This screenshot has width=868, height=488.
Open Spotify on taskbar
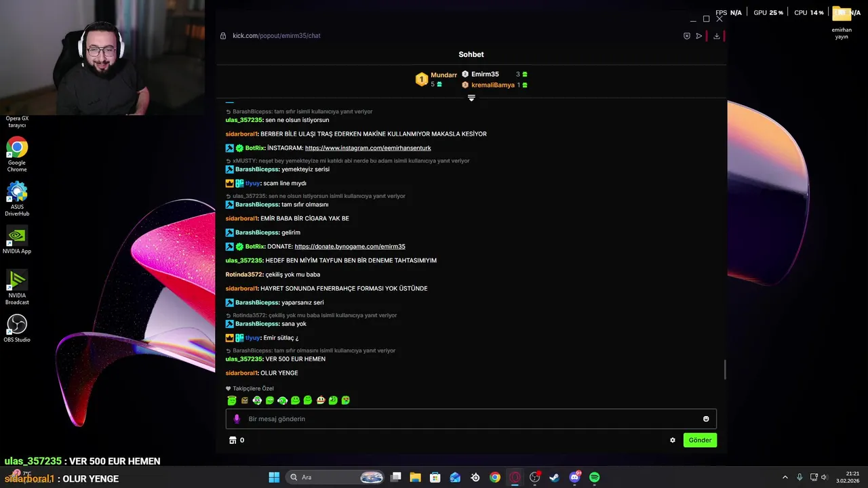tap(595, 478)
